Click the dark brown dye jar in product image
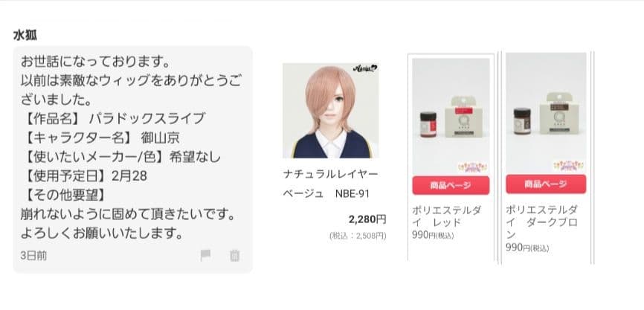The width and height of the screenshot is (644, 310). pyautogui.click(x=522, y=120)
